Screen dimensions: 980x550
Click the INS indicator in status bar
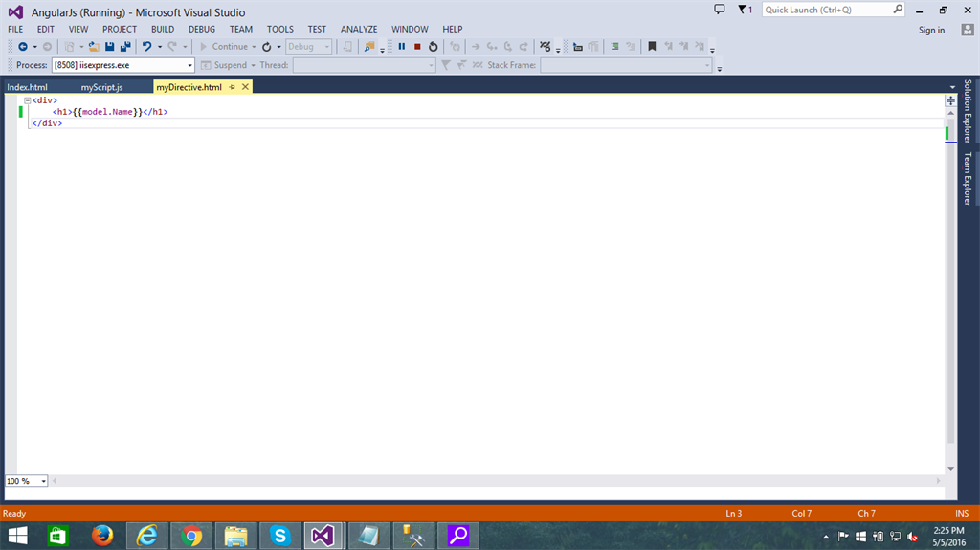click(x=962, y=513)
